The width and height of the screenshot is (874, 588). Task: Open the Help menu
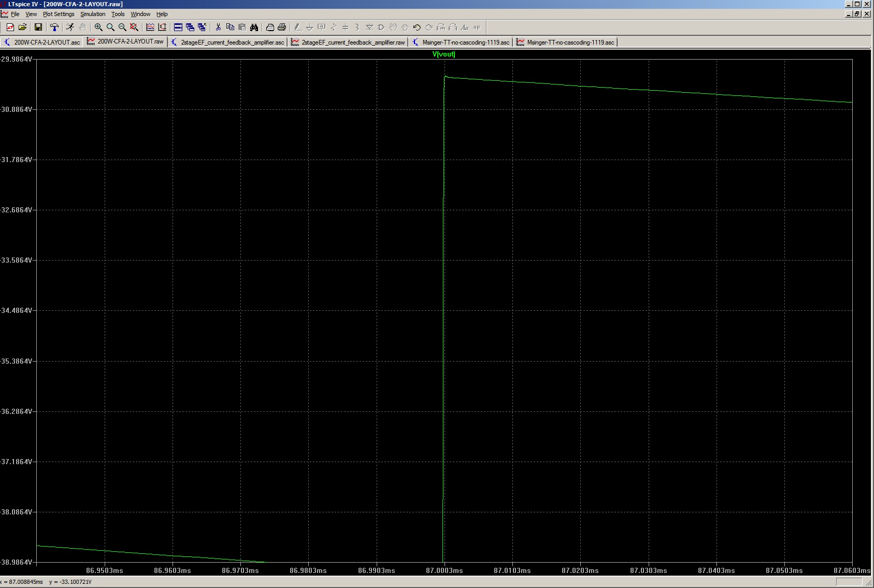click(x=162, y=14)
